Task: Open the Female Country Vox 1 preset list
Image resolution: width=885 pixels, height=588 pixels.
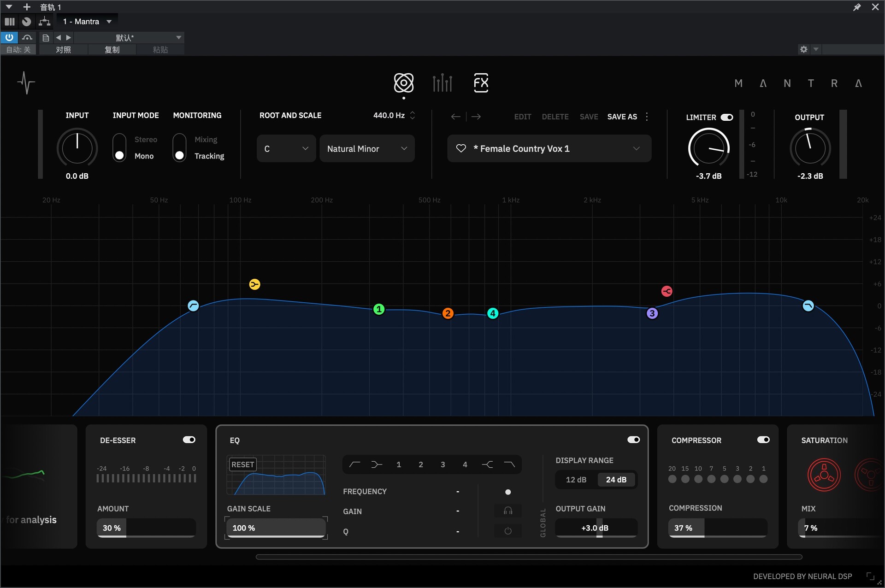Action: 636,148
